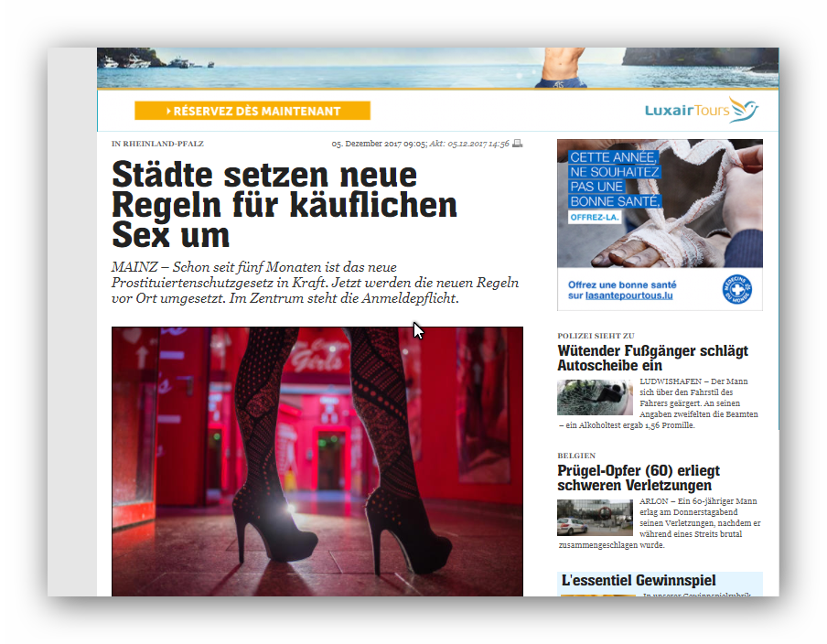Click the arrow on the Réservez dès maintenant button
The image size is (827, 644).
169,112
